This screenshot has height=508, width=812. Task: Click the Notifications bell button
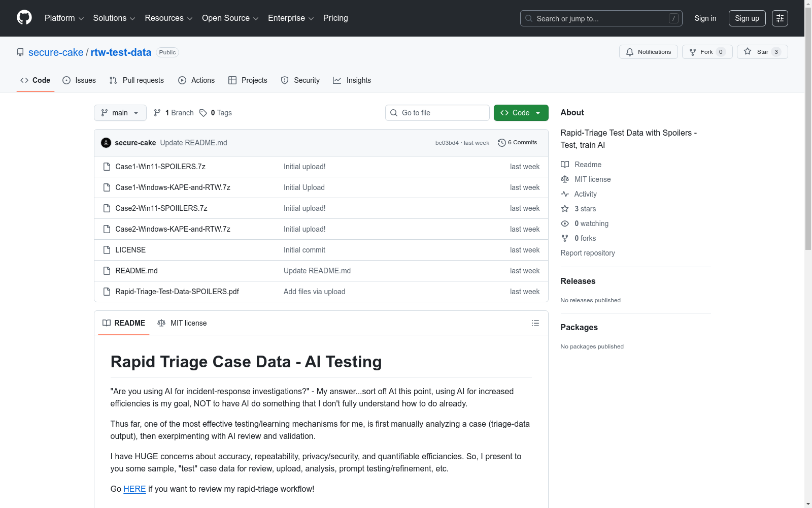[x=648, y=52]
